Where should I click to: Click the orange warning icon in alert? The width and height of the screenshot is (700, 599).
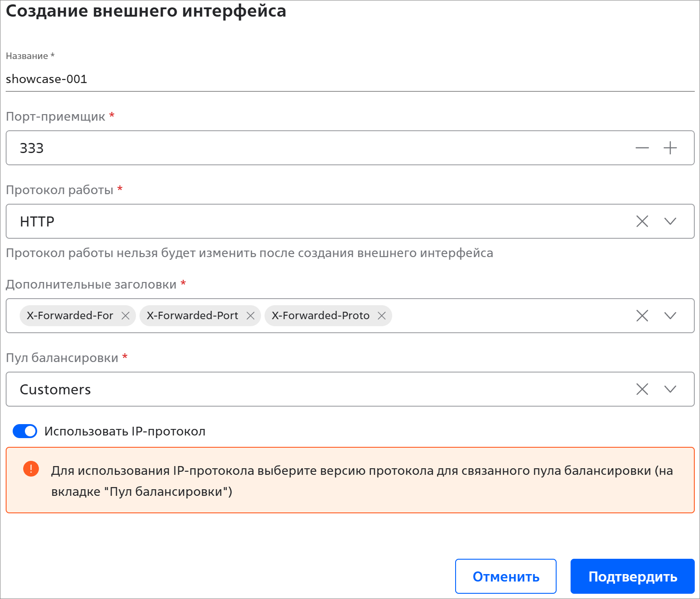(x=31, y=469)
